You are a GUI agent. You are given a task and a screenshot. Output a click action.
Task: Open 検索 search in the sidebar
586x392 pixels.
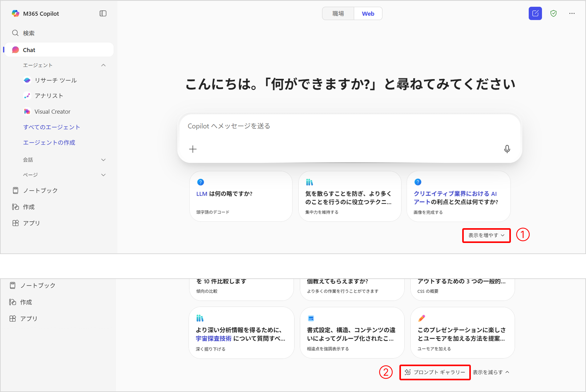[x=29, y=33]
